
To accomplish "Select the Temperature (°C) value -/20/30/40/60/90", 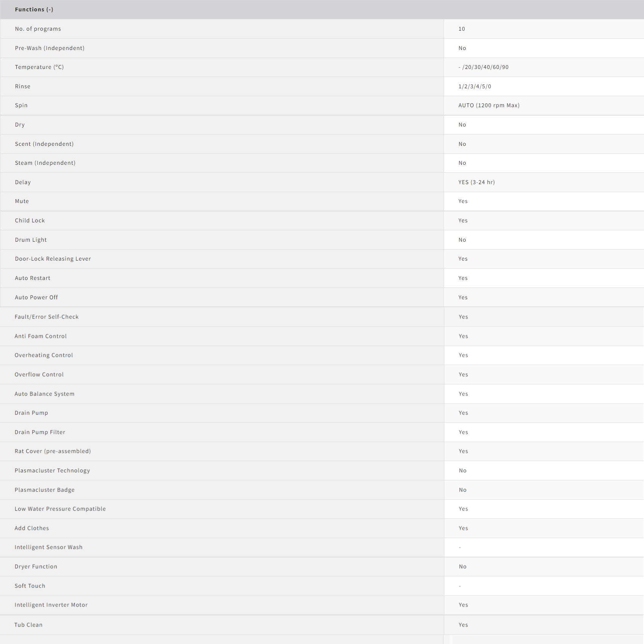I will pyautogui.click(x=483, y=67).
